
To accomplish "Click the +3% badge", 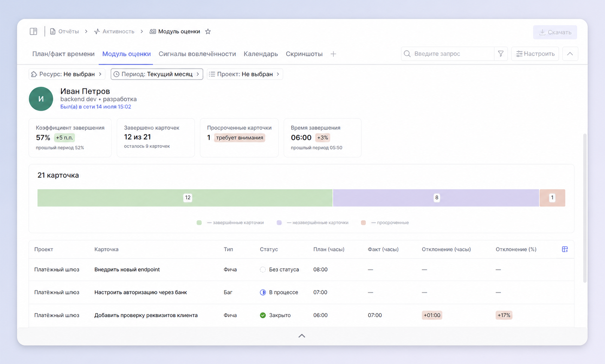I will point(323,138).
